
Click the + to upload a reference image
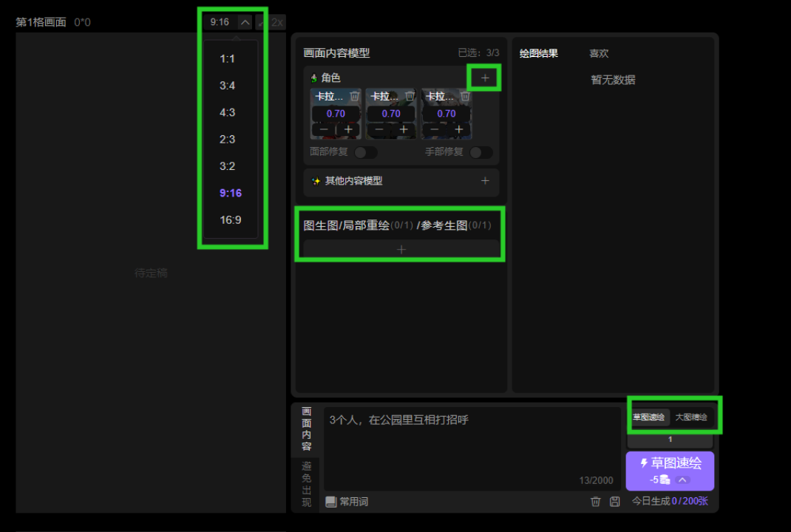point(400,249)
